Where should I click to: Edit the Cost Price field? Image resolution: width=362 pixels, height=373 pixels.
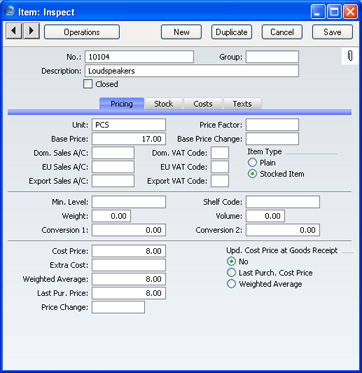pyautogui.click(x=129, y=251)
